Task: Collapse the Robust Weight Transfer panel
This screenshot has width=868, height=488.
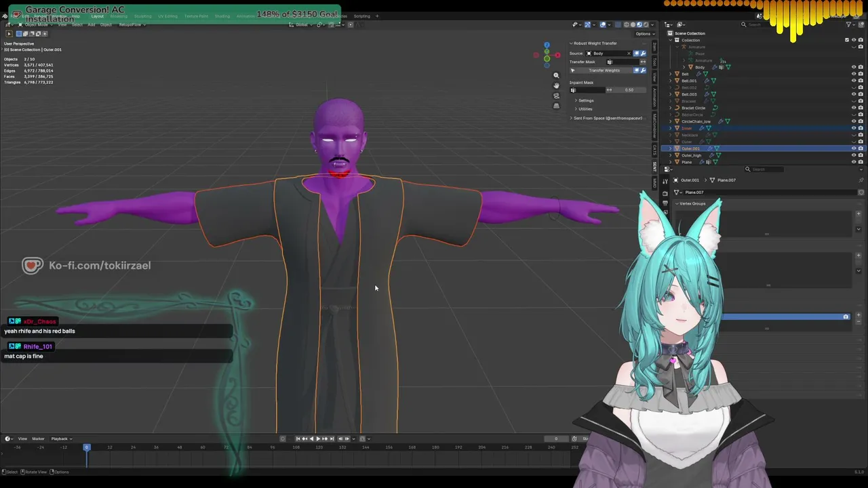Action: click(571, 43)
